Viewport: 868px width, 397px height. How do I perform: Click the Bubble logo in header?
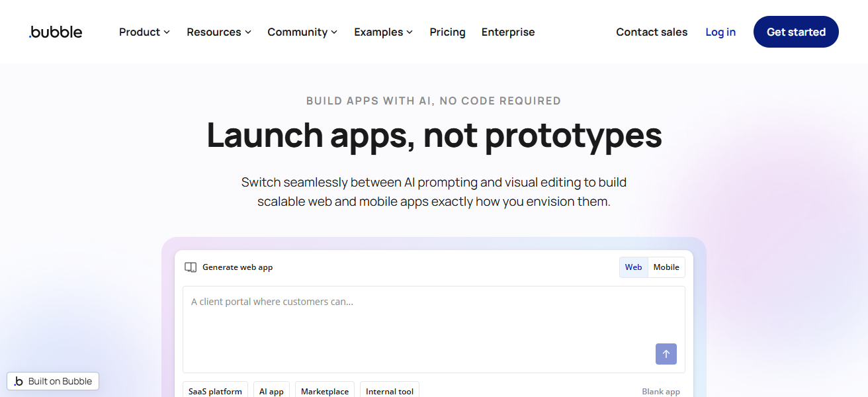pyautogui.click(x=56, y=32)
